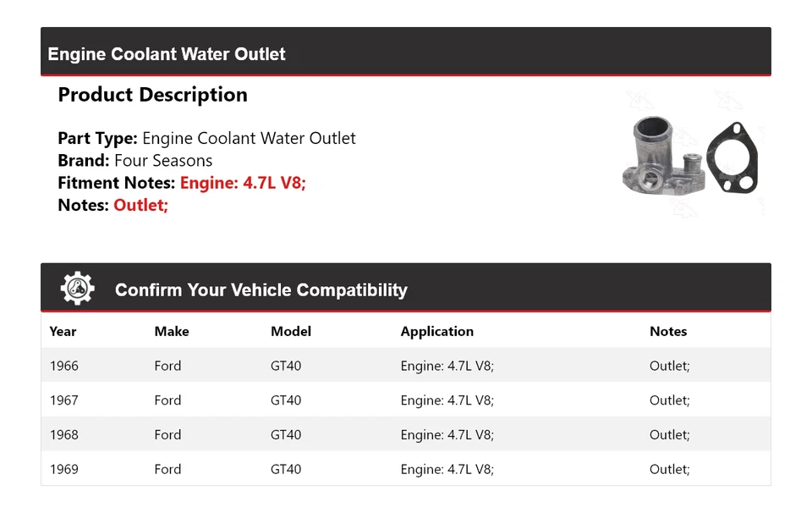Screen dimensions: 812x513
Task: Click the gear icon beside Confirm Your Vehicle Compatibility
Action: (x=77, y=289)
